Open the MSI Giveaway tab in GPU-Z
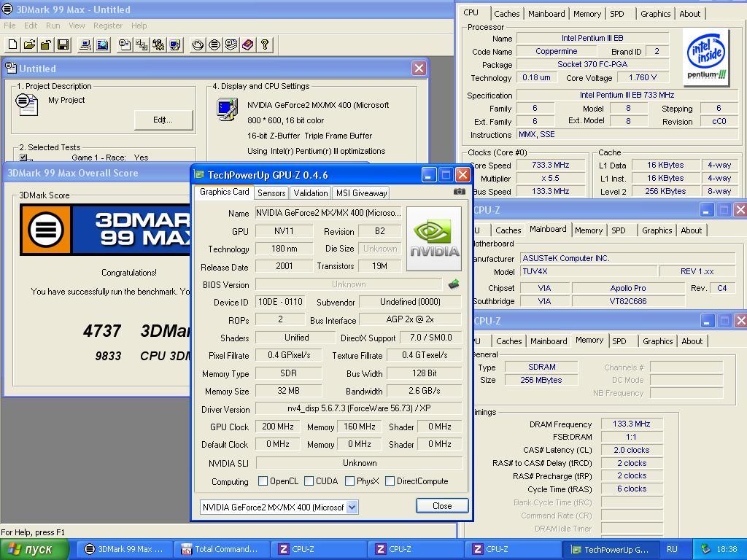This screenshot has width=747, height=560. 361,192
